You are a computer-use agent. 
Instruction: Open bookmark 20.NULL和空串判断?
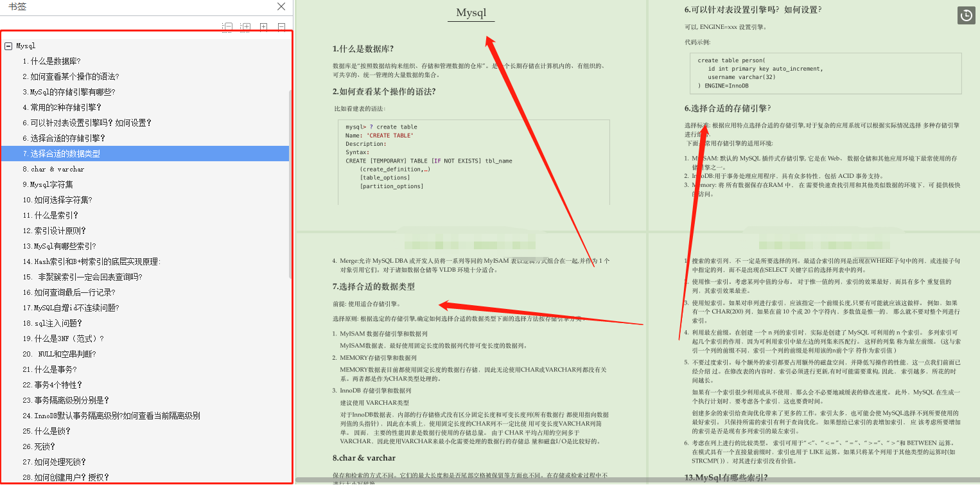pyautogui.click(x=59, y=354)
